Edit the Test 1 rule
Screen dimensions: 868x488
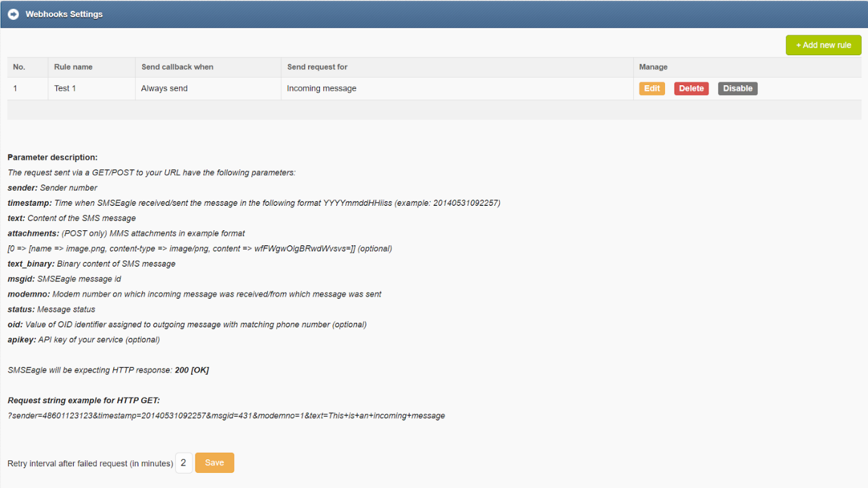coord(652,88)
